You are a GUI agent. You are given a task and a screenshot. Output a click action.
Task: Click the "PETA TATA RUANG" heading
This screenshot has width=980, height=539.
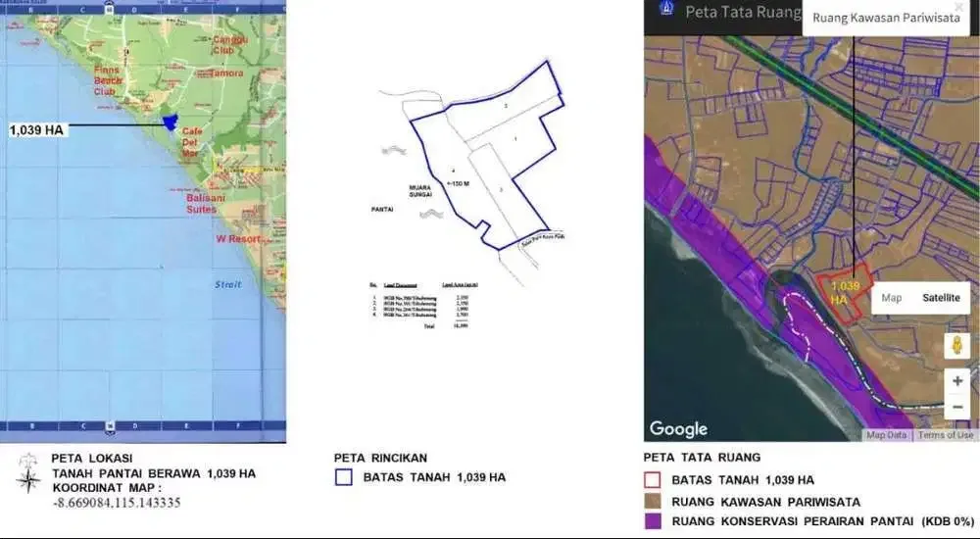coord(702,457)
